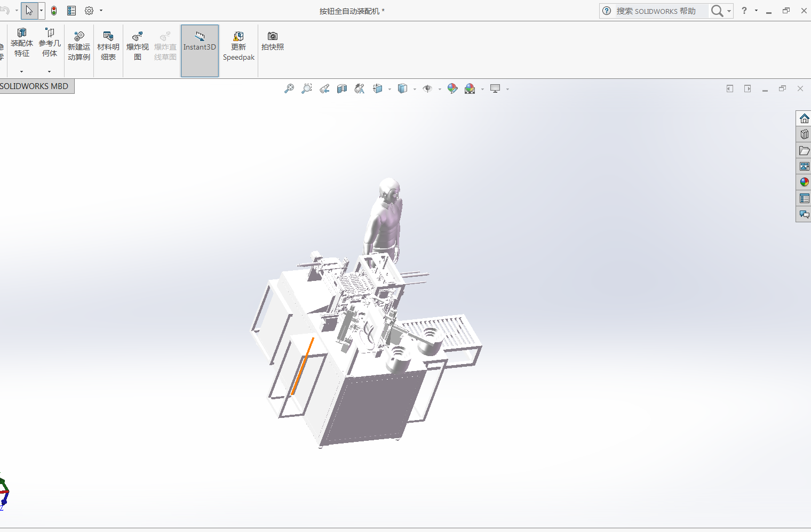Open the SOLIDWORKS Resources home tab
Screen dimensions: 811x532
pyautogui.click(x=804, y=118)
